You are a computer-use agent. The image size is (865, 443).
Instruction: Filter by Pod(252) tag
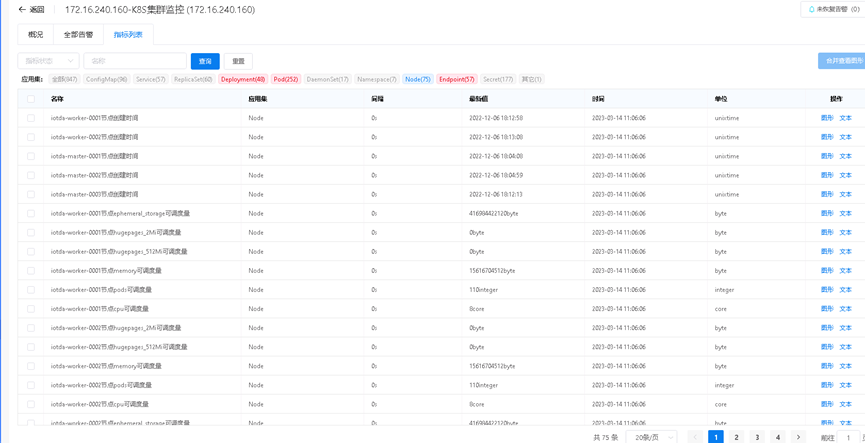tap(286, 79)
